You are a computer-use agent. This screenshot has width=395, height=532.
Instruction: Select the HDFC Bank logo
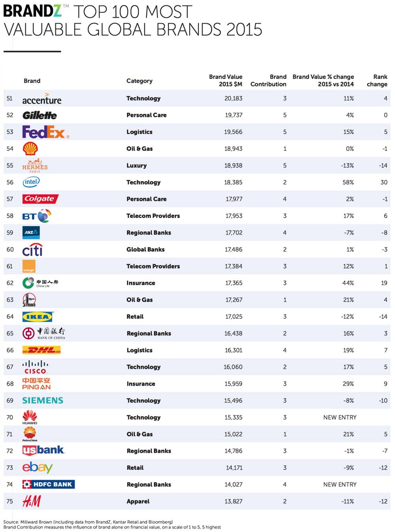(48, 484)
